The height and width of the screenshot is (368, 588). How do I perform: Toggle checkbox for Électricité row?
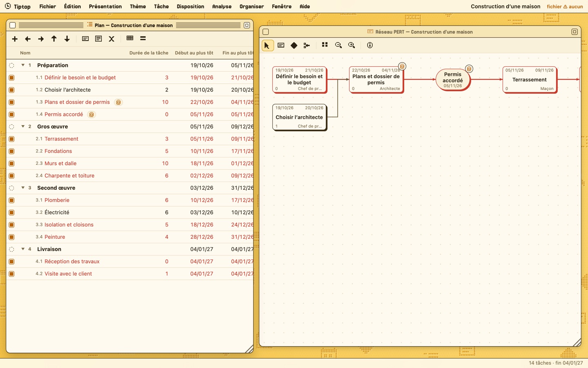[12, 213]
